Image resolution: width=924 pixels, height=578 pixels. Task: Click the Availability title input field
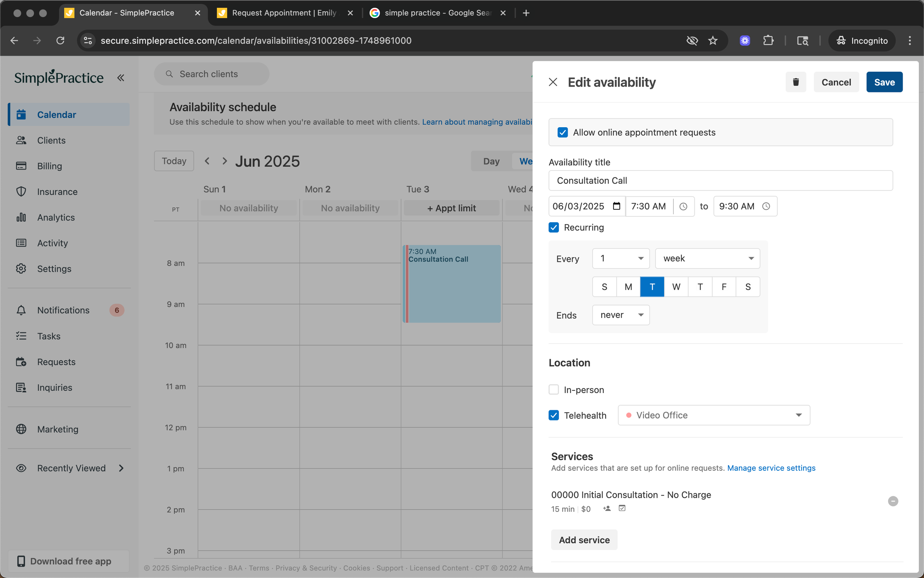[720, 180]
